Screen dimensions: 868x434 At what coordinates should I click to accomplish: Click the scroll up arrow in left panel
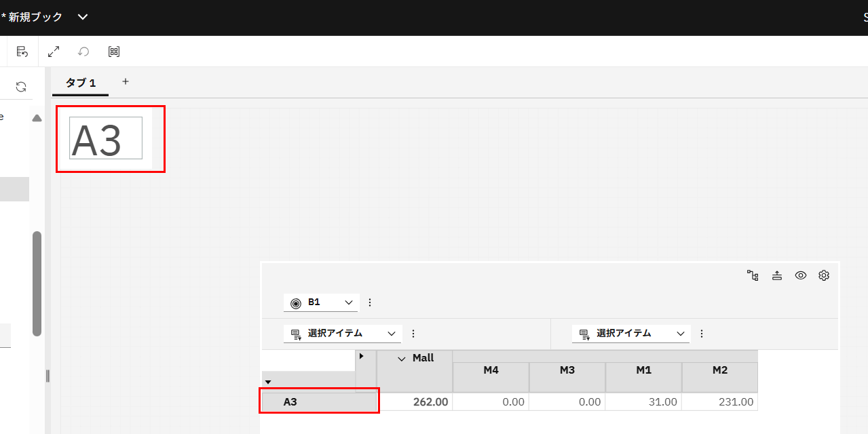(x=37, y=118)
